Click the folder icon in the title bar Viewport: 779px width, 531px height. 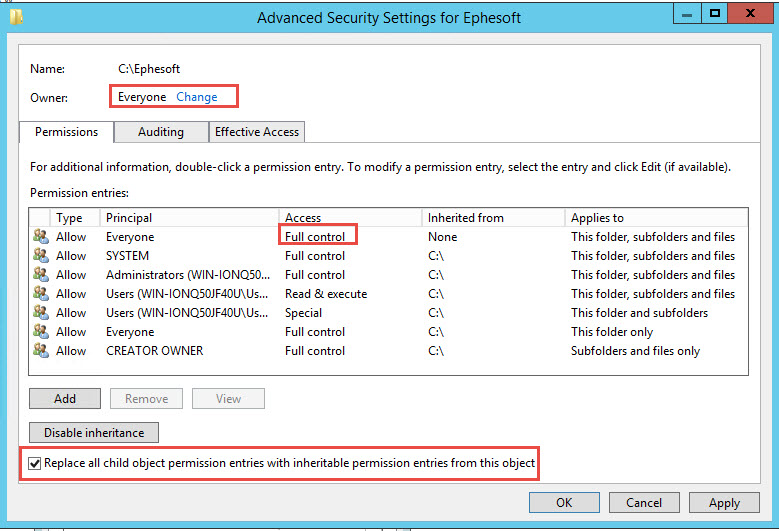coord(16,17)
